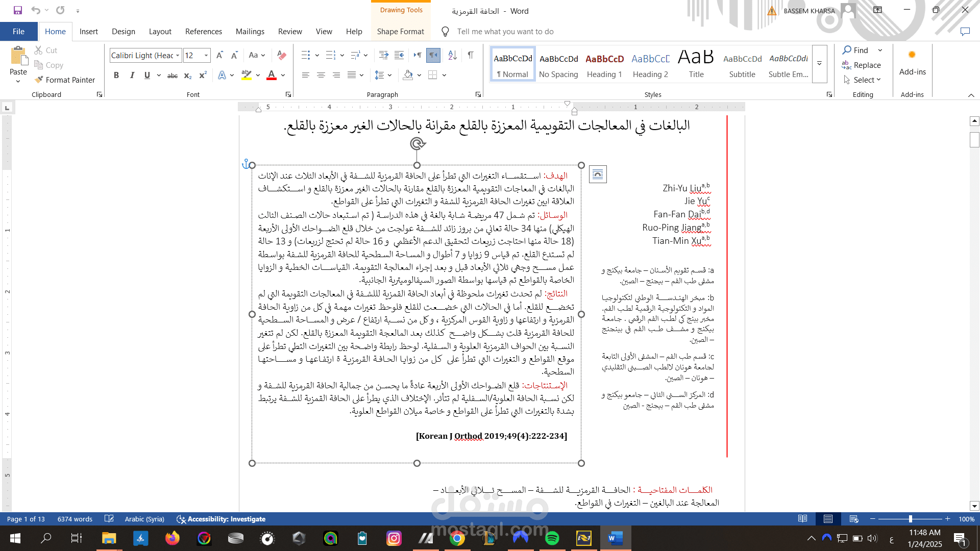Image resolution: width=980 pixels, height=551 pixels.
Task: Apply yellow text highlight color
Action: 247,75
